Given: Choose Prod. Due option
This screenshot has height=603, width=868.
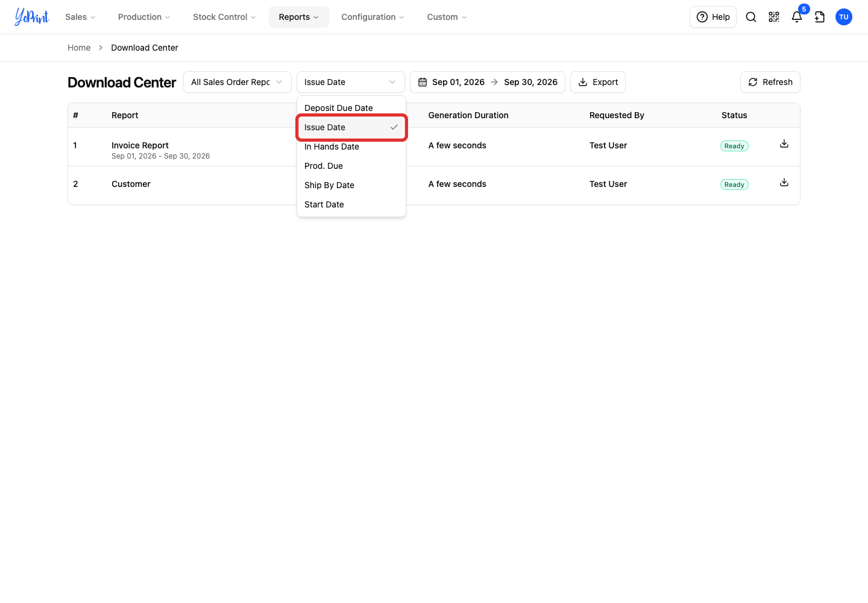Looking at the screenshot, I should pos(351,166).
